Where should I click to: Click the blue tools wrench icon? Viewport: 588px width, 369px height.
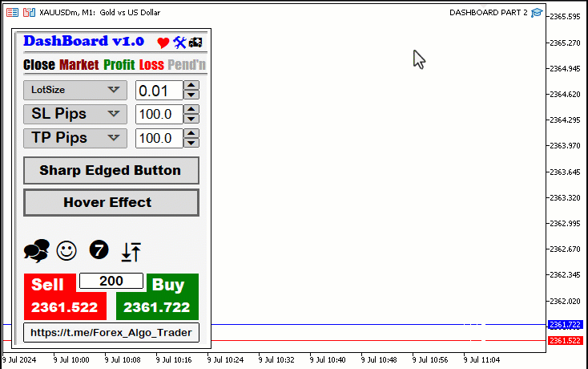179,43
